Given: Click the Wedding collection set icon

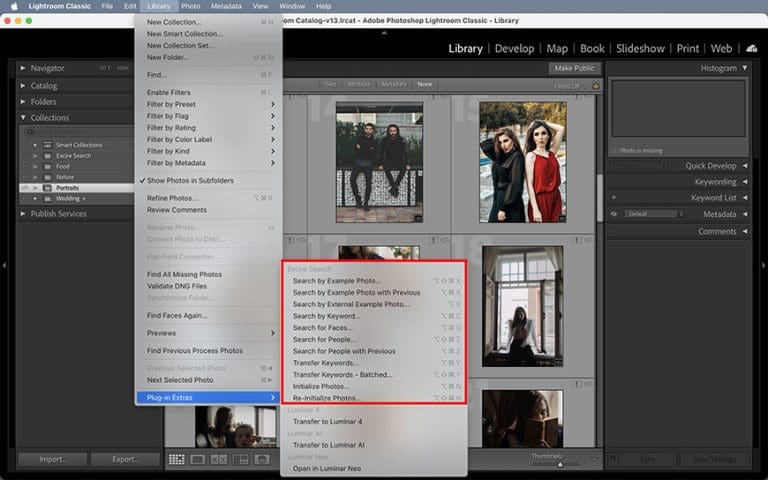Looking at the screenshot, I should [48, 198].
